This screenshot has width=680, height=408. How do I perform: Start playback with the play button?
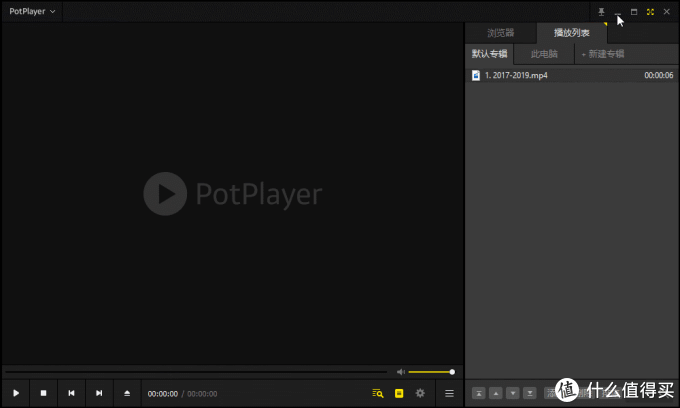[16, 393]
